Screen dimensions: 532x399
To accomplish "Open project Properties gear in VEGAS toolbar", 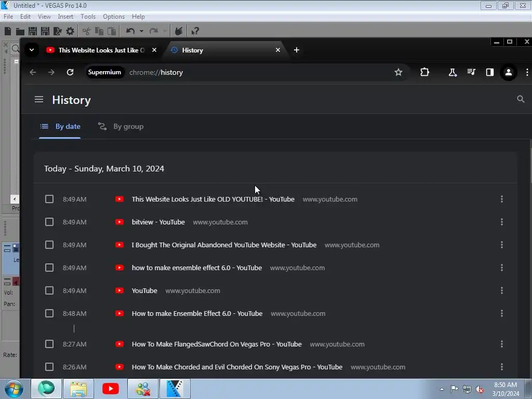I will (70, 31).
